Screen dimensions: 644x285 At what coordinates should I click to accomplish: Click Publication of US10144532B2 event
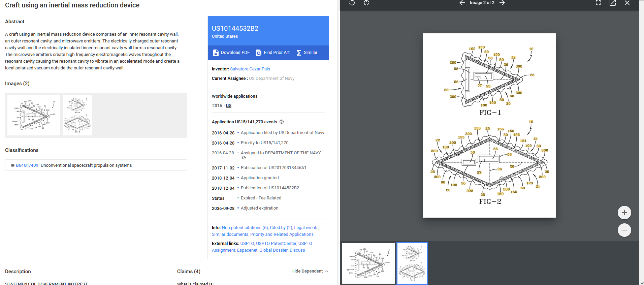click(x=270, y=188)
